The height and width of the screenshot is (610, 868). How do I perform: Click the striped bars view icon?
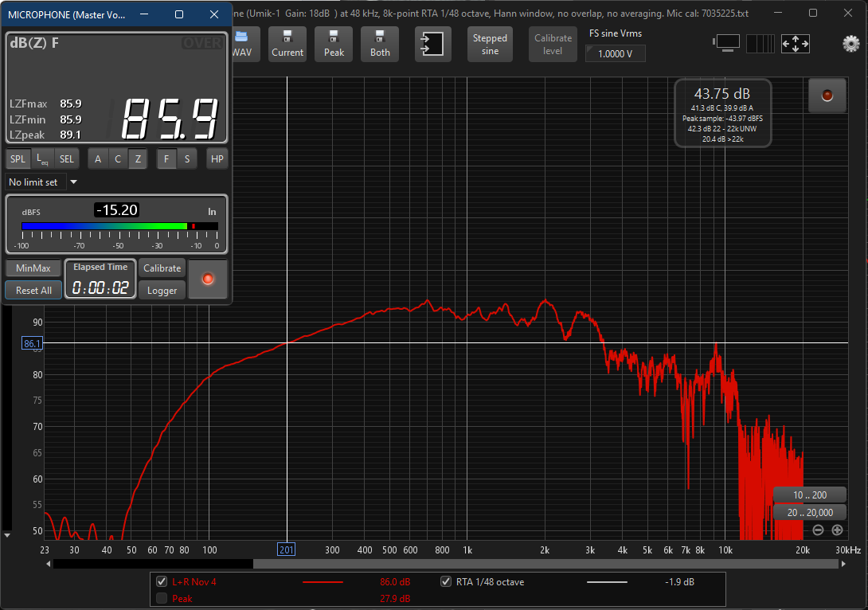(760, 43)
